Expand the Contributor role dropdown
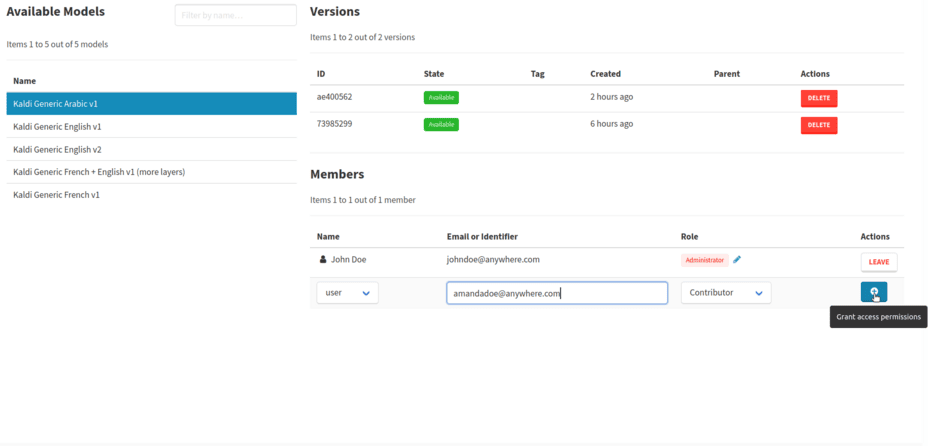Image resolution: width=928 pixels, height=446 pixels. [x=725, y=293]
